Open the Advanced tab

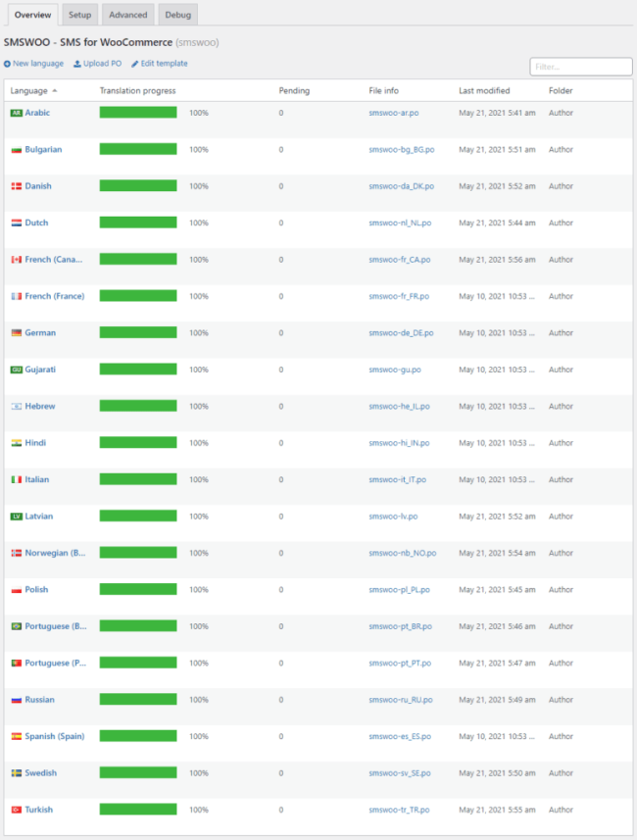128,15
